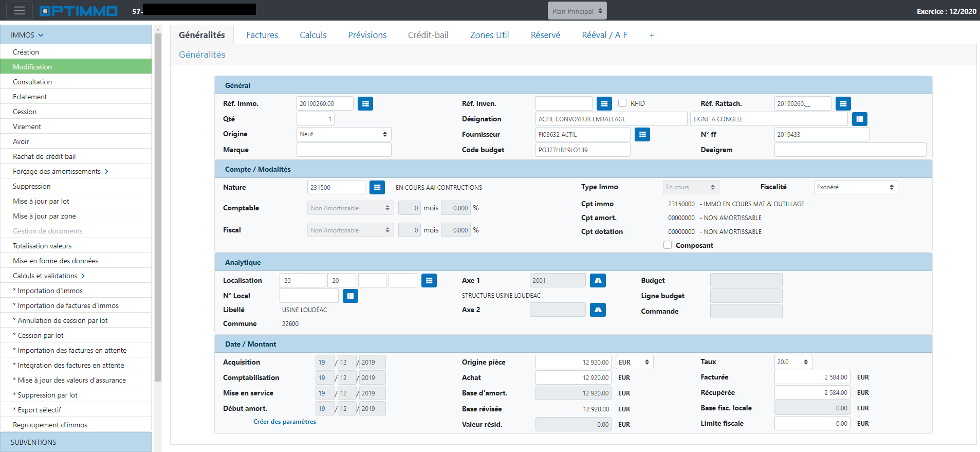Open Export sélectif in the sidebar
This screenshot has width=980, height=452.
click(x=76, y=410)
